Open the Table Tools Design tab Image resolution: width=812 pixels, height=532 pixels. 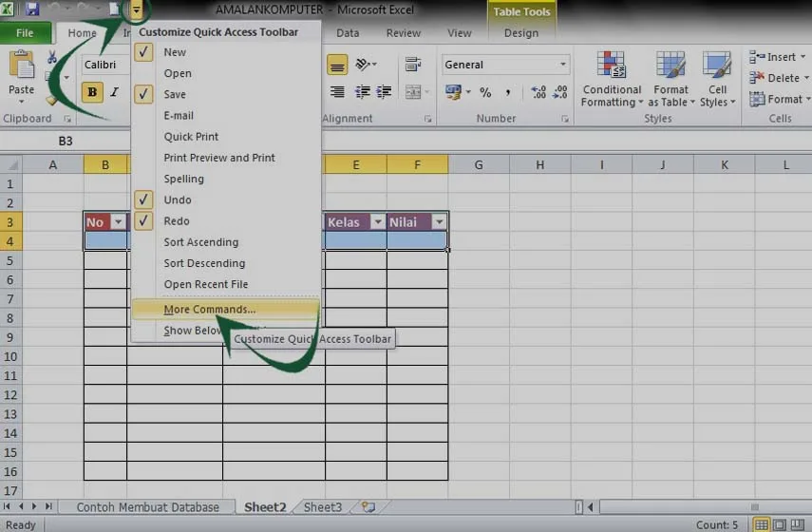click(521, 33)
